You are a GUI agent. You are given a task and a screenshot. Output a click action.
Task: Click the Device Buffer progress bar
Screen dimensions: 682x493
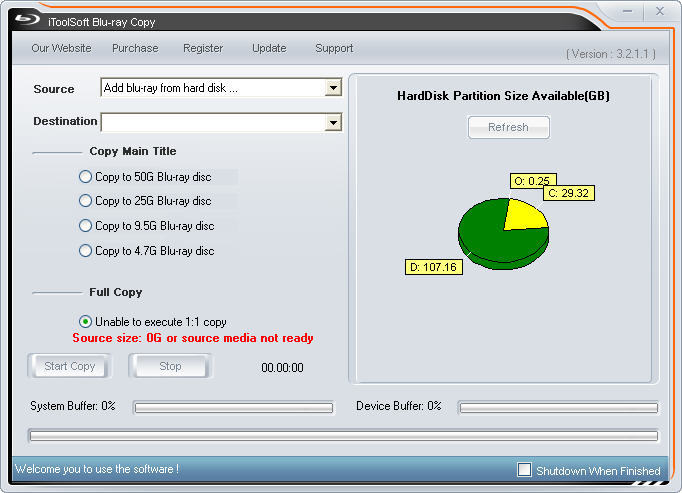(x=559, y=408)
